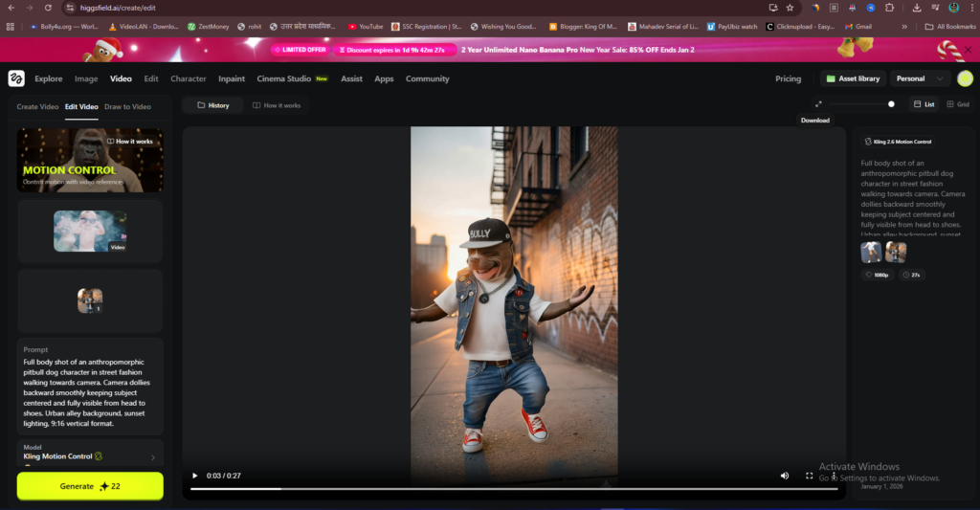
Task: Open the Asset library
Action: pyautogui.click(x=852, y=78)
